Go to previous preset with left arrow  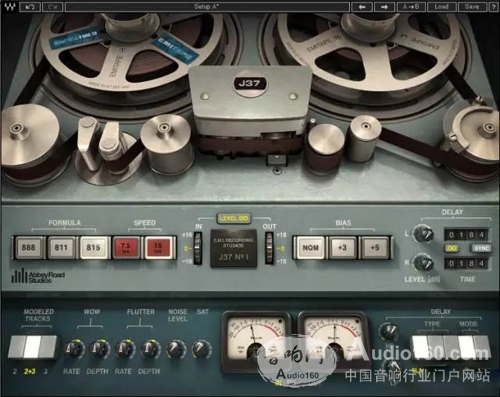362,7
